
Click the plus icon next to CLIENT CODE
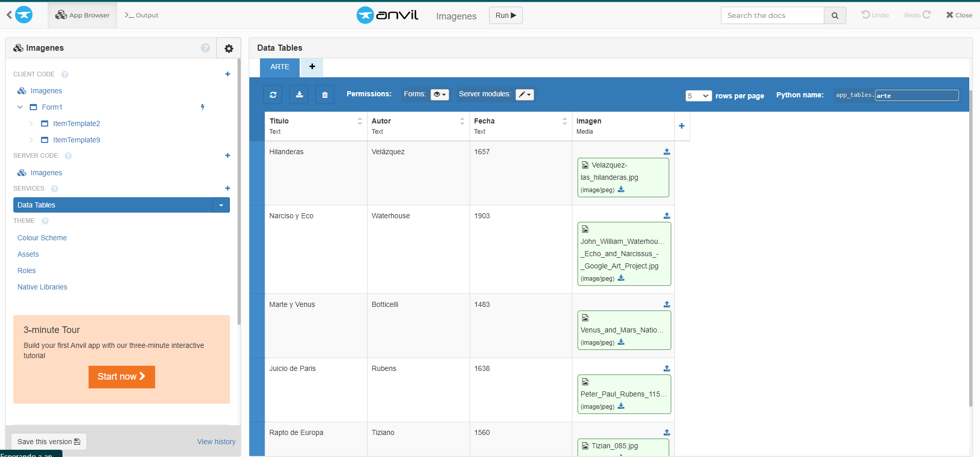coord(228,74)
